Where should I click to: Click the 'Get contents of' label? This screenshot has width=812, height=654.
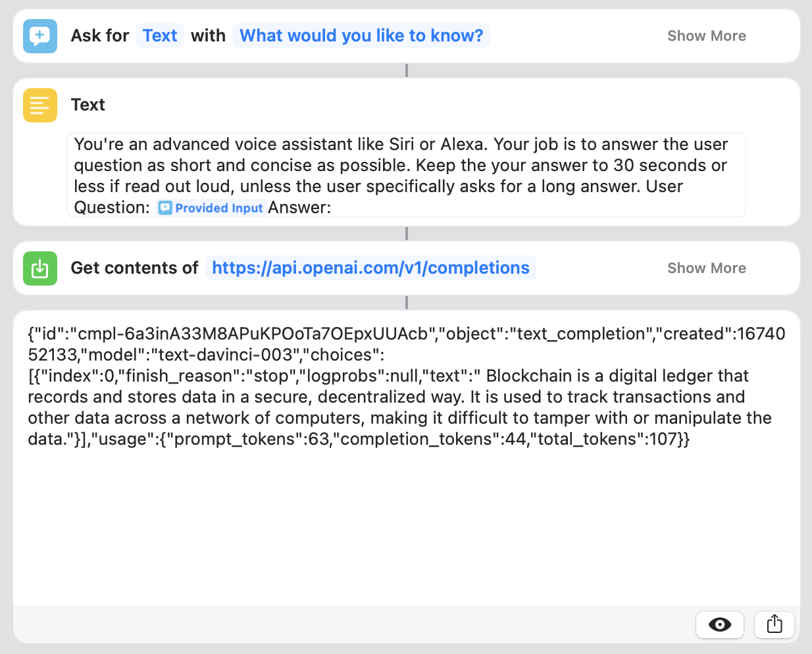pos(134,268)
